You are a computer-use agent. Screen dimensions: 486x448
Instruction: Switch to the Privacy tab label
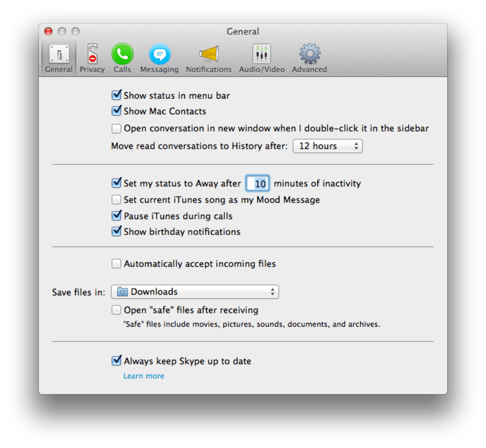92,70
